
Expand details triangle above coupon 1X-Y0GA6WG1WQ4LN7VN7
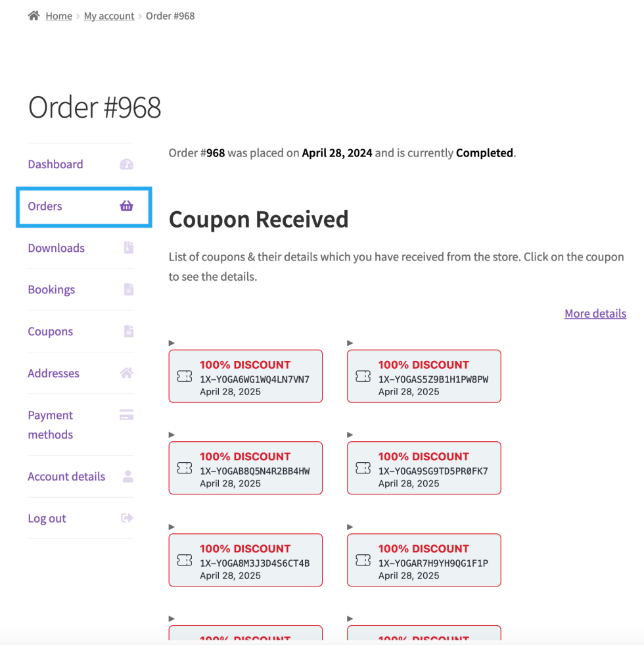tap(172, 343)
